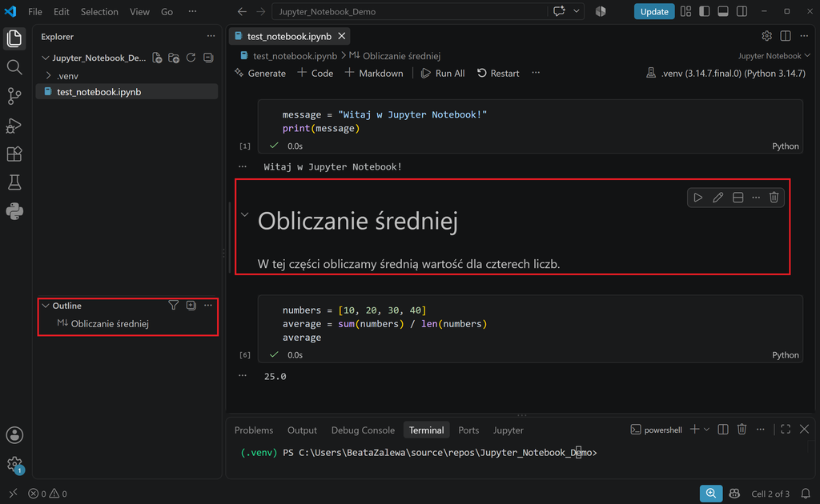Open the Jupyter Notebook language dropdown
The width and height of the screenshot is (820, 504).
774,55
